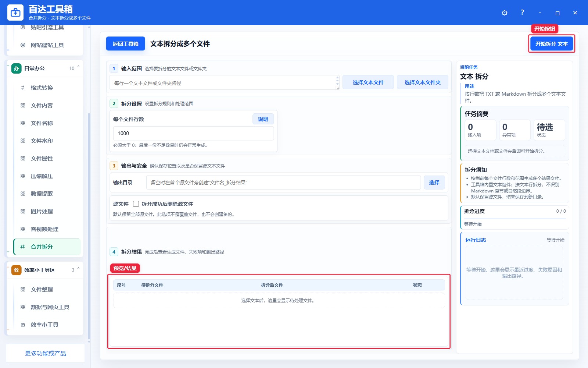Click the 拆分须知 heading
Image resolution: width=588 pixels, height=368 pixels.
pos(476,170)
